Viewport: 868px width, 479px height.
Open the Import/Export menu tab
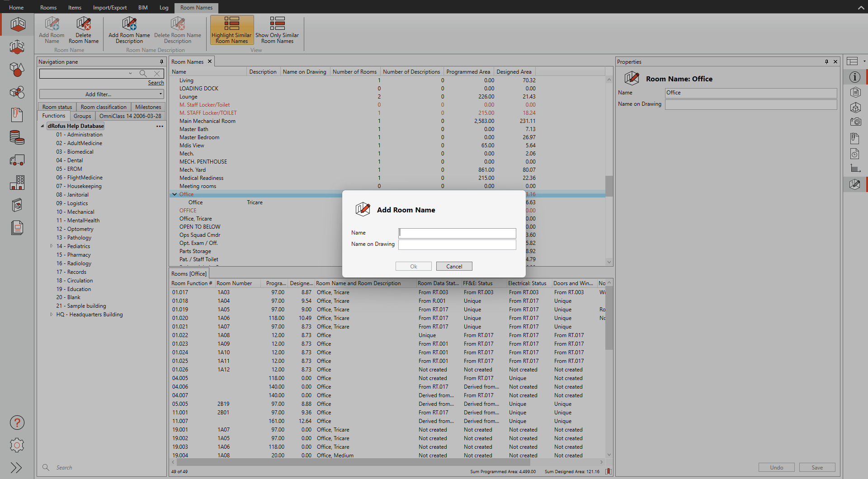coord(110,8)
